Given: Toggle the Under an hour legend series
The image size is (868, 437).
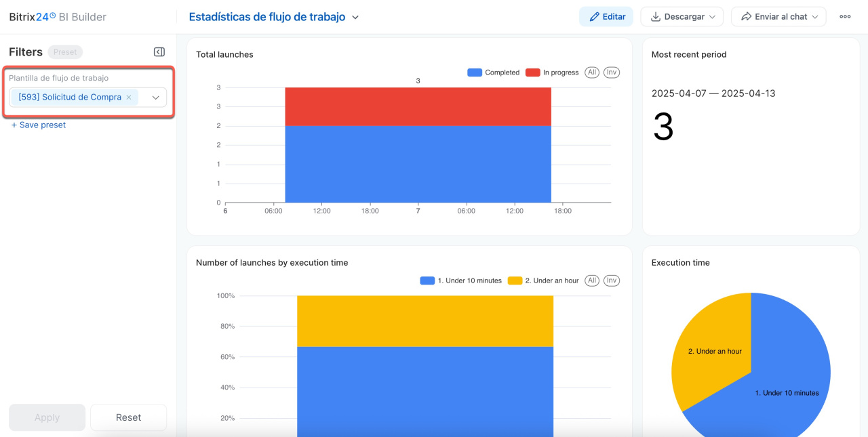Looking at the screenshot, I should [x=543, y=280].
